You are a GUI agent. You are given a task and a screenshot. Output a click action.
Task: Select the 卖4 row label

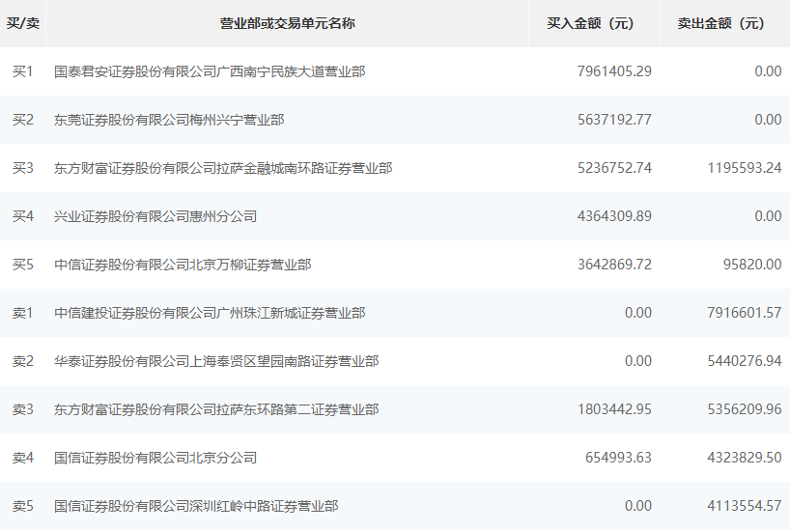(22, 458)
